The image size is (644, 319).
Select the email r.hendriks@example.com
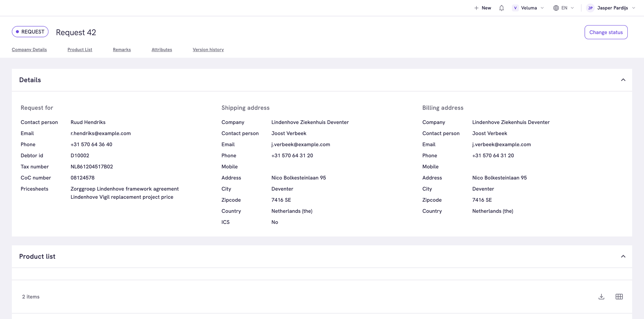click(101, 133)
